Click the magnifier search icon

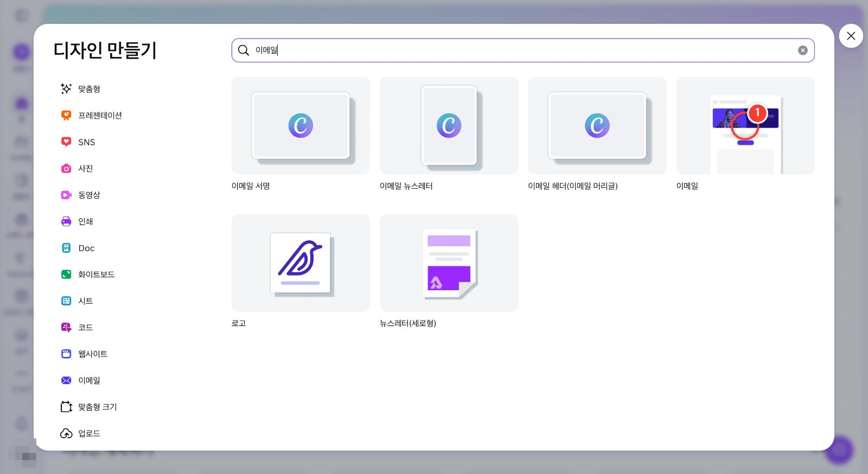coord(244,50)
